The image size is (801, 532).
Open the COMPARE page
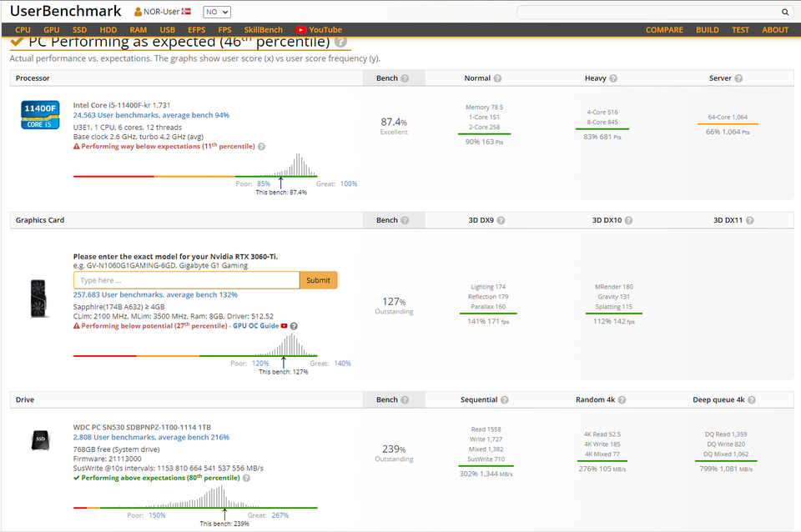pyautogui.click(x=664, y=30)
